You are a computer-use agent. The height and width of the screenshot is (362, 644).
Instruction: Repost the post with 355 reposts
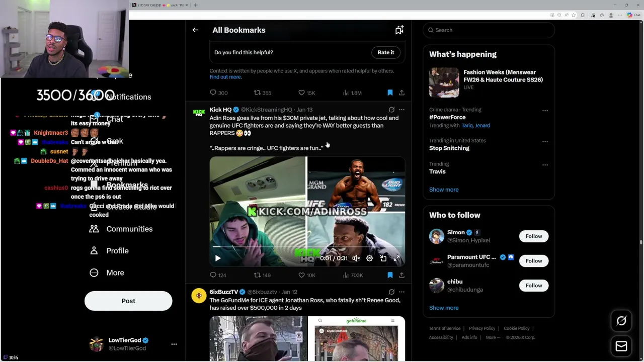(263, 93)
